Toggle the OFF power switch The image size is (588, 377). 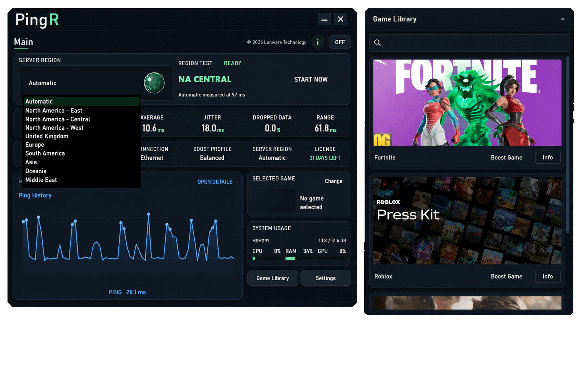[x=340, y=42]
